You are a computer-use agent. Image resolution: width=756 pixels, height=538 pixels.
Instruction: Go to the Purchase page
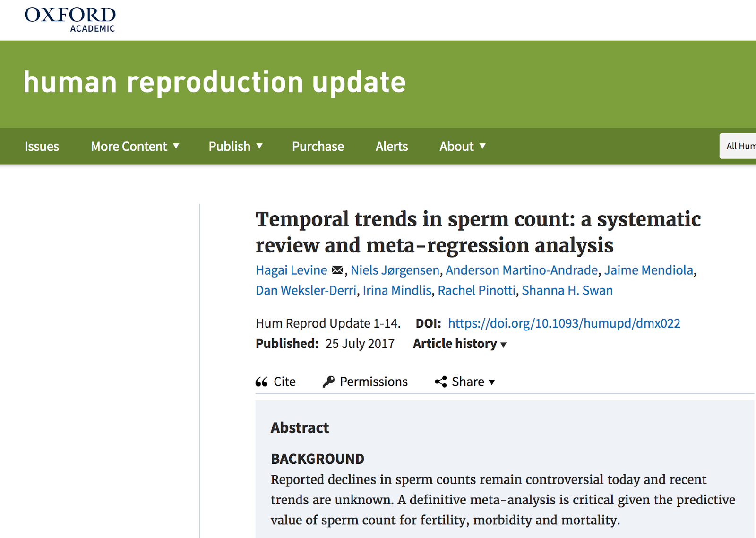pos(318,147)
